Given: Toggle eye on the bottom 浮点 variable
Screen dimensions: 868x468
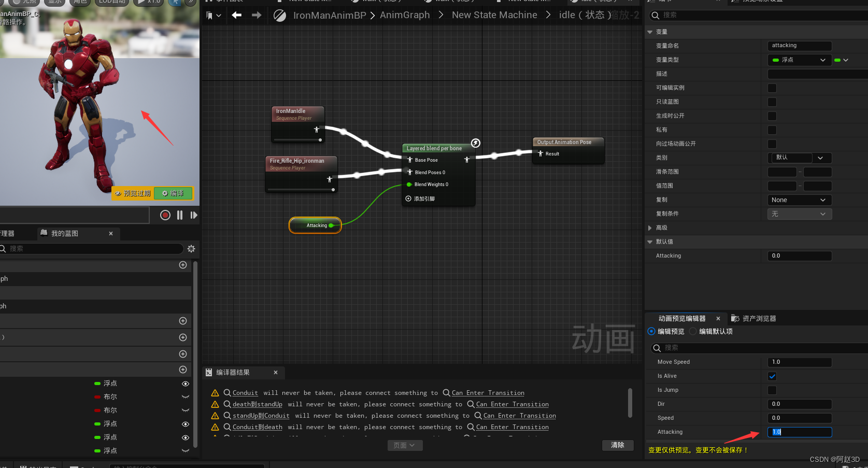Looking at the screenshot, I should coord(185,451).
